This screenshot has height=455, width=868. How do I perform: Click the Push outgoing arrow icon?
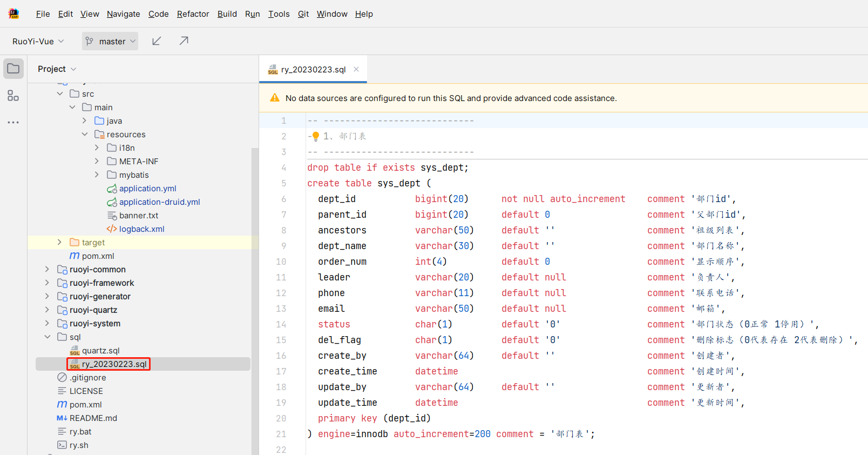pos(184,41)
